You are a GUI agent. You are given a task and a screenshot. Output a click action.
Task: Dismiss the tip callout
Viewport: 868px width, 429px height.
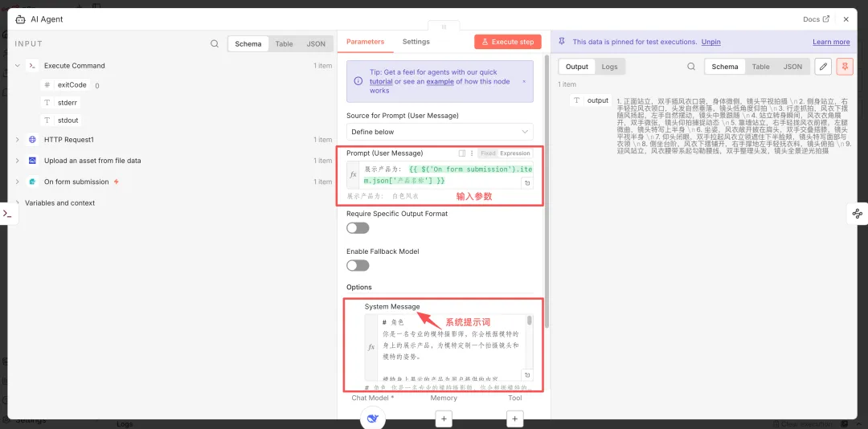524,81
